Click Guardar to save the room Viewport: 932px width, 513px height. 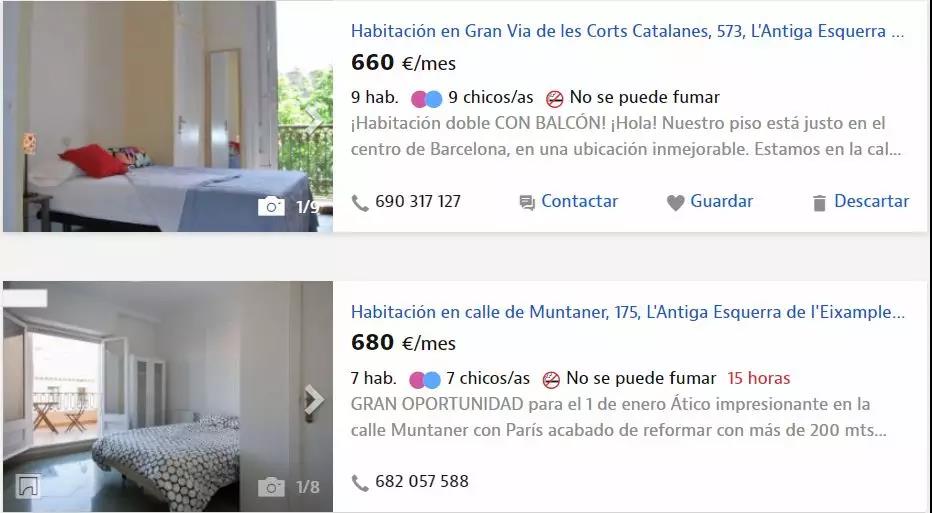tap(722, 202)
